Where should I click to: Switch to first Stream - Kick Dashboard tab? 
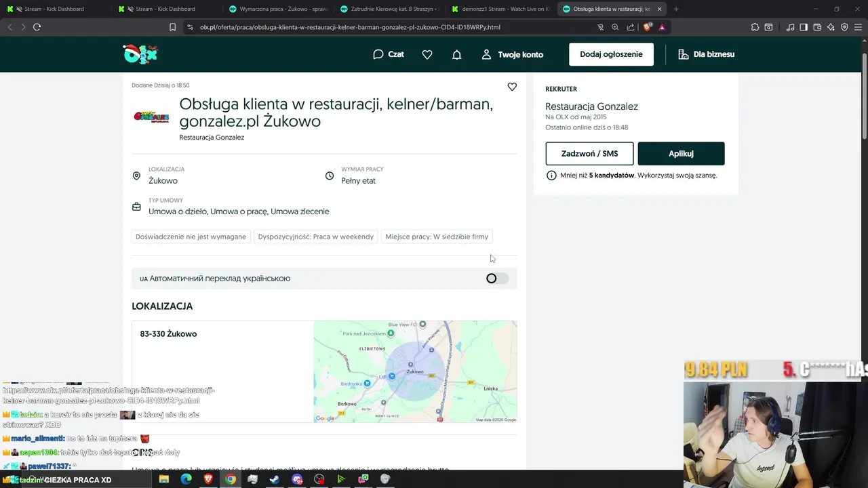(56, 9)
